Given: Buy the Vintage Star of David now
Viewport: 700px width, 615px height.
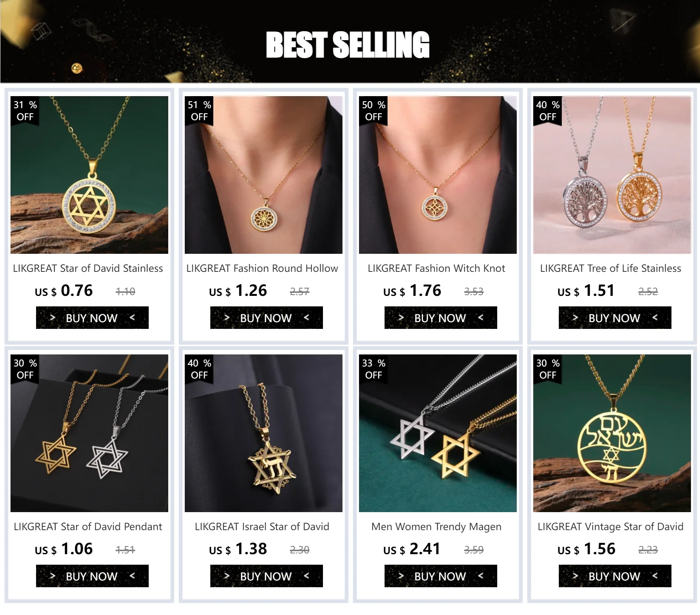Looking at the screenshot, I should coord(615,576).
